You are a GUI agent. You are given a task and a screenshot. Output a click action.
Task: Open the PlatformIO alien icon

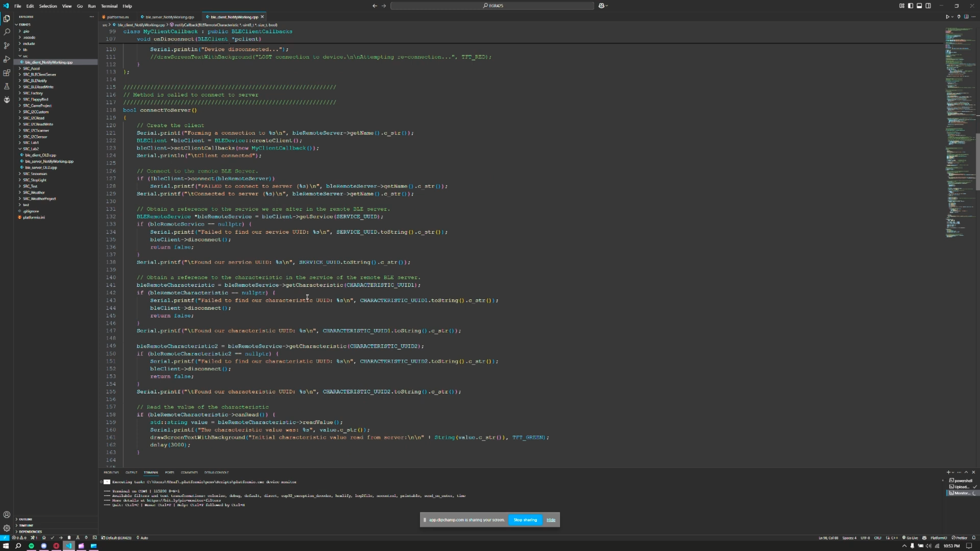[7, 100]
